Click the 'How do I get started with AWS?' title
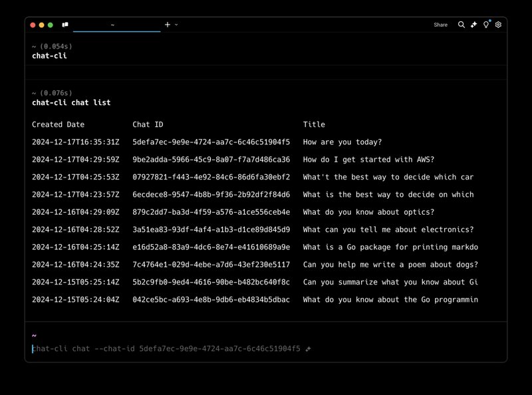Image resolution: width=532 pixels, height=395 pixels. [x=368, y=160]
